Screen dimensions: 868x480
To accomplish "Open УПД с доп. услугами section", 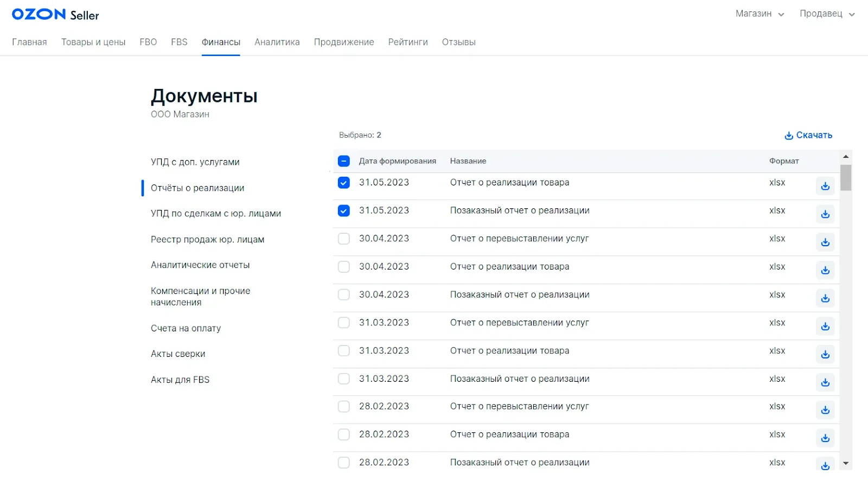I will coord(195,162).
